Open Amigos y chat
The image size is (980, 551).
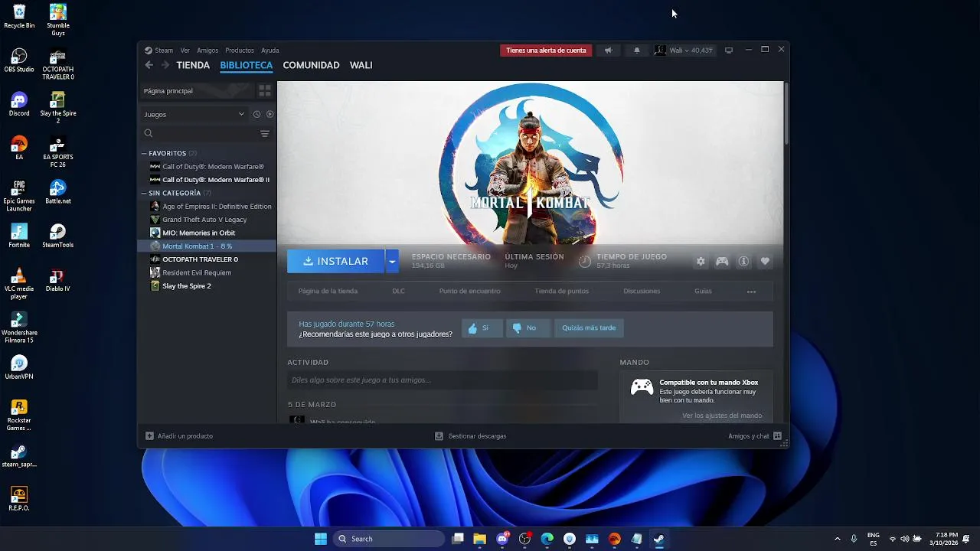coord(755,436)
